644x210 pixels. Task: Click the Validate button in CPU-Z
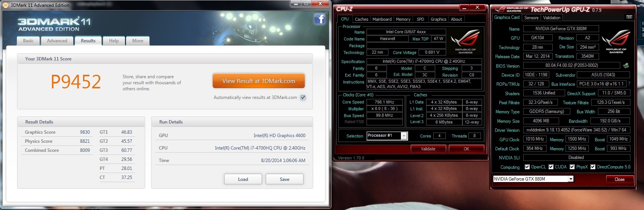428,149
